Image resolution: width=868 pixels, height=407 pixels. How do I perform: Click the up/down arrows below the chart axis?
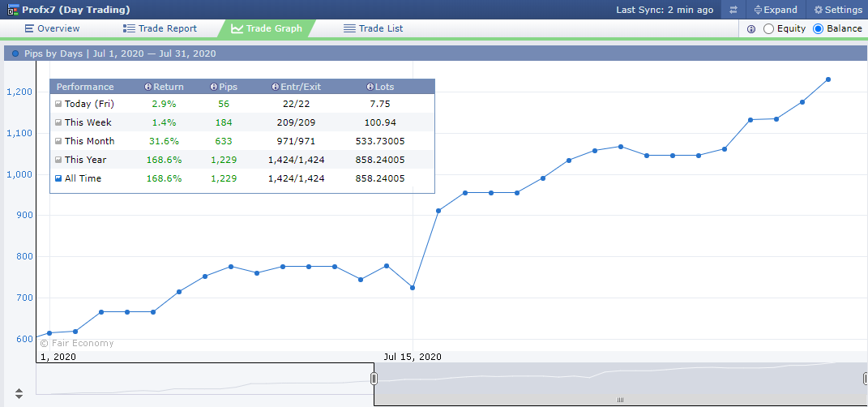[19, 394]
